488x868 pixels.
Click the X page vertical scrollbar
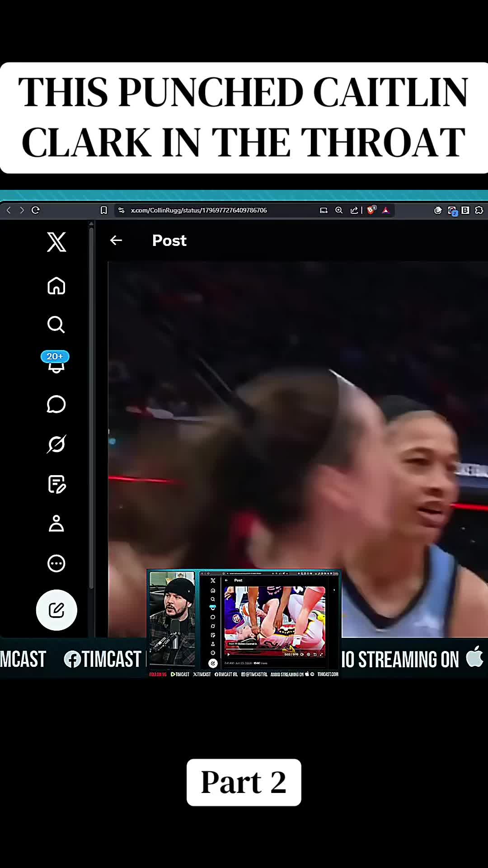[x=91, y=407]
